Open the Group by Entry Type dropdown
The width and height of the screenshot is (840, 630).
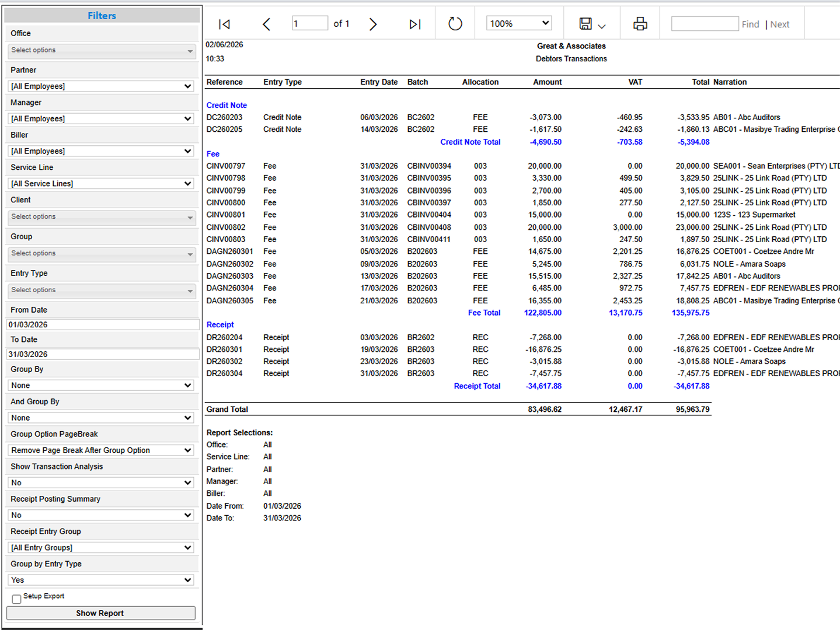click(102, 580)
